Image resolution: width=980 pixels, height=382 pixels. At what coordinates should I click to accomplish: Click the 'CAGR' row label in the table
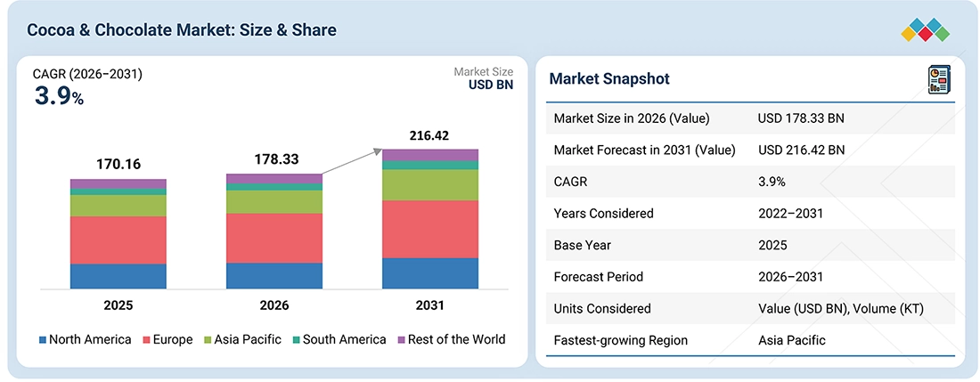coord(570,182)
